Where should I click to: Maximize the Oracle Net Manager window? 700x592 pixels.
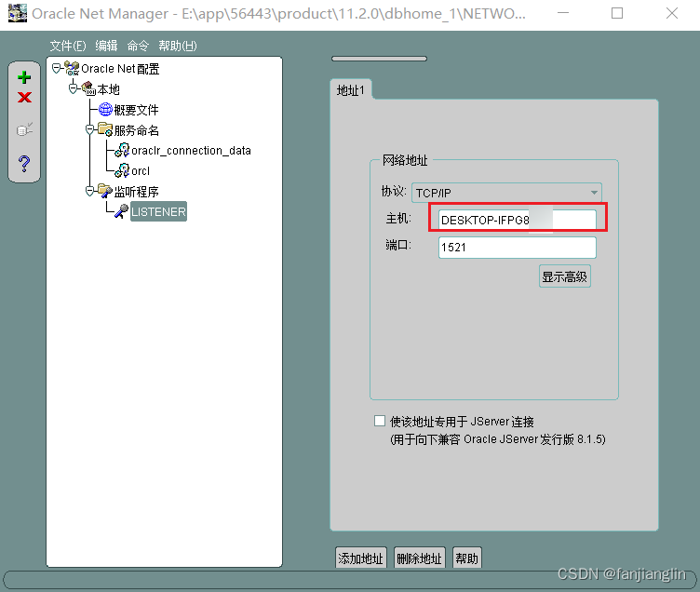coord(617,13)
